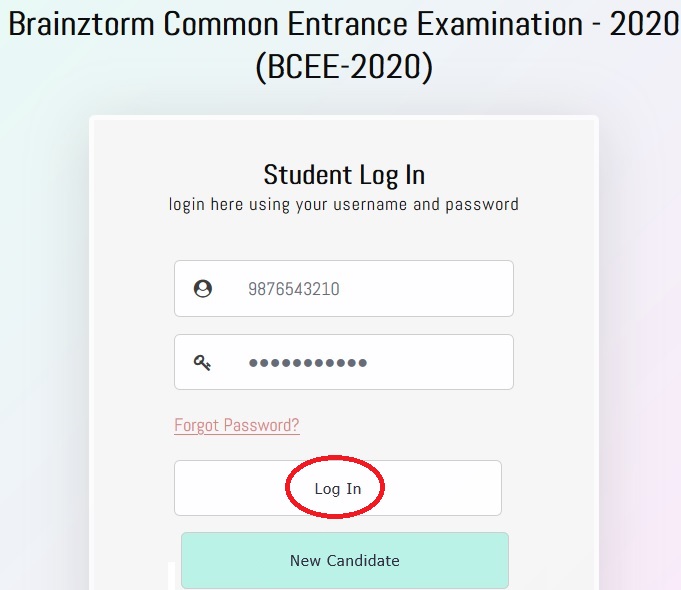Click the word "password" in login subtitle
The width and height of the screenshot is (681, 590).
(483, 204)
